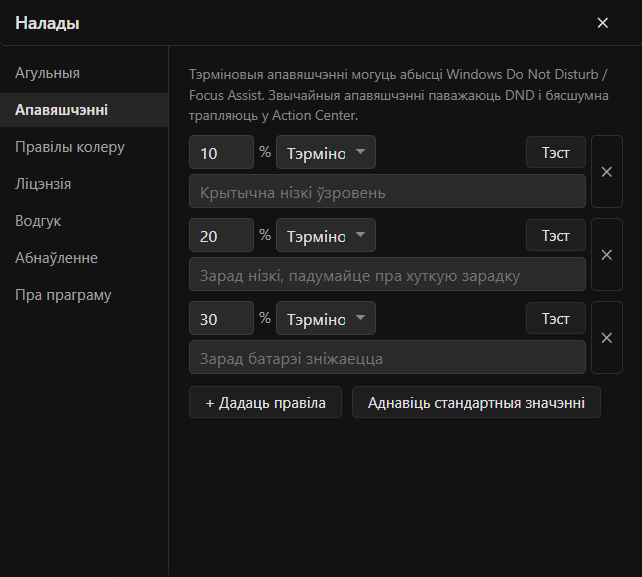The height and width of the screenshot is (577, 642).
Task: Open urgency dropdown for the 30% rule
Action: [x=326, y=318]
